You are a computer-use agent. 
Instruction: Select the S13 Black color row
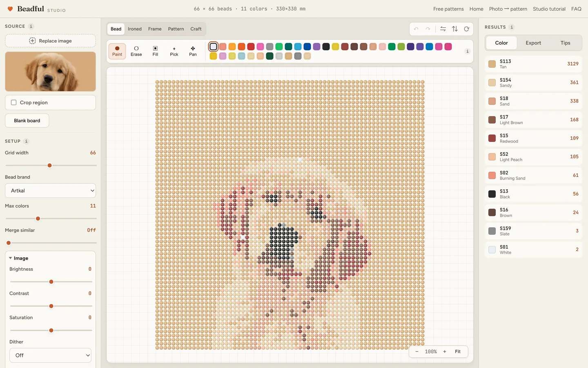coord(533,194)
